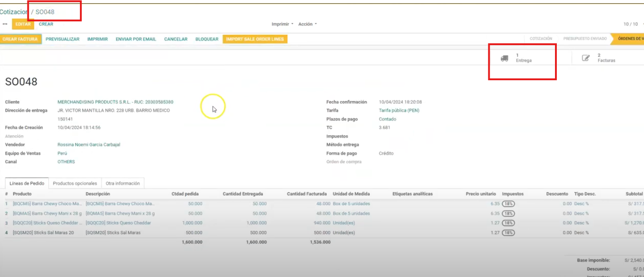The height and width of the screenshot is (277, 644).
Task: Open the Merchandising Products S.R.L. customer link
Action: 115,102
